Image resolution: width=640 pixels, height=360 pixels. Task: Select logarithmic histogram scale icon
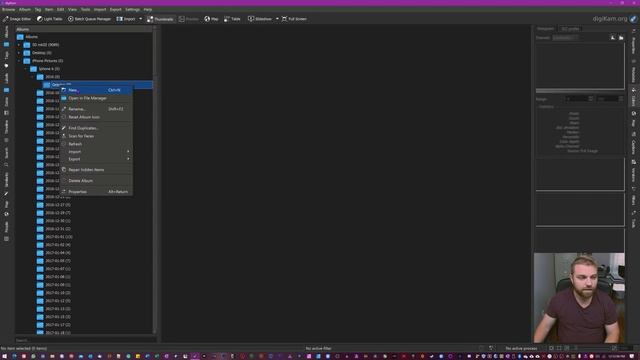click(621, 38)
